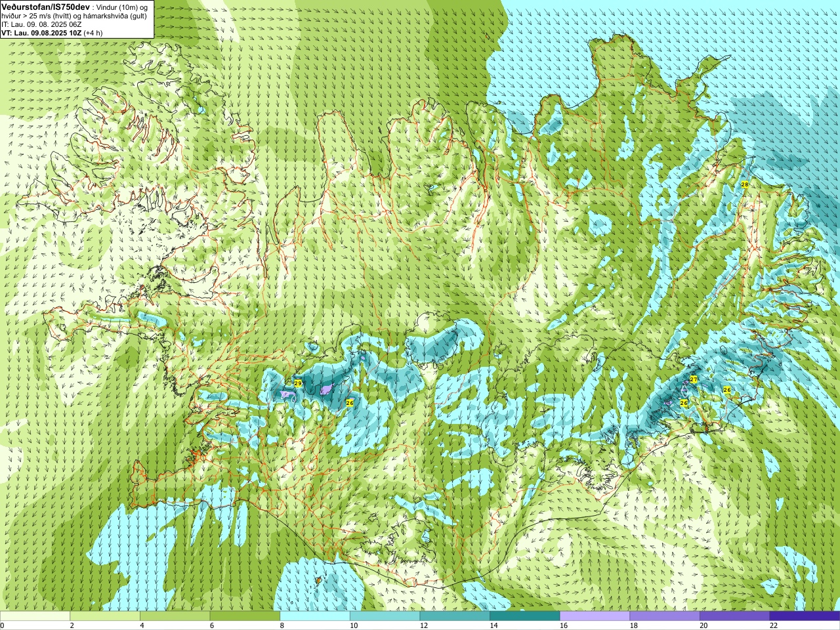Click the 14–16 m/s dark teal swatch
Image resolution: width=840 pixels, height=630 pixels.
pyautogui.click(x=525, y=616)
